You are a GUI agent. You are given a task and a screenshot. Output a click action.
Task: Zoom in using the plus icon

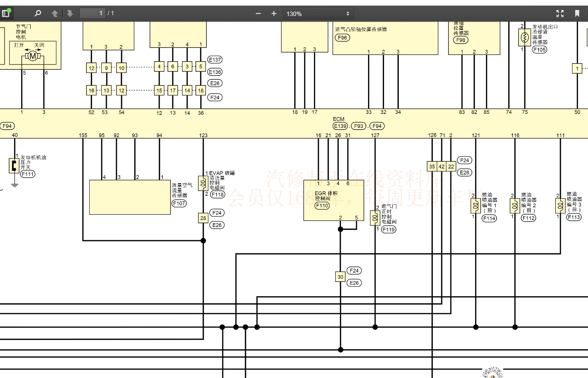(x=274, y=13)
